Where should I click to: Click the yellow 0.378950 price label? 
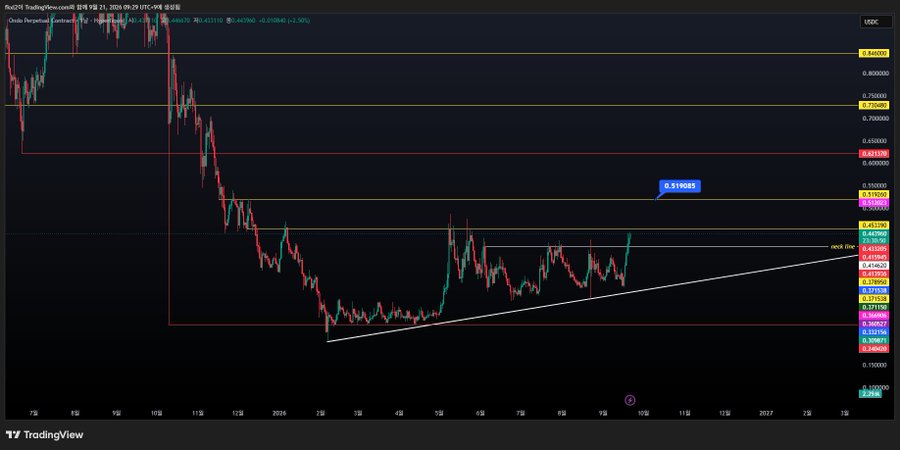(x=873, y=282)
